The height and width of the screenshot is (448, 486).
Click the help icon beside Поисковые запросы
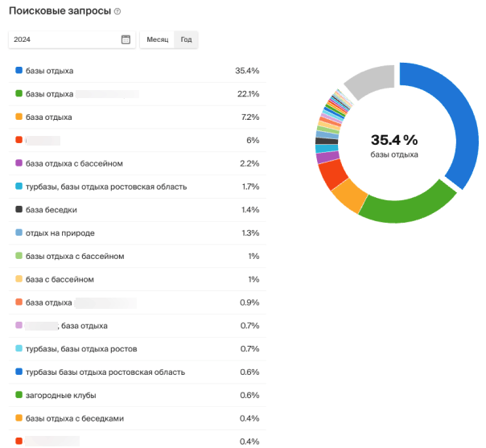click(x=117, y=11)
